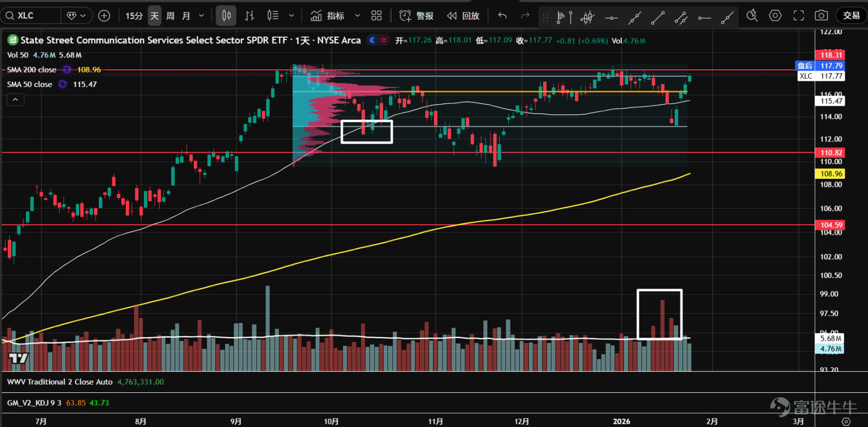Click the 盘后 117.79 post-market price label
Screen dimensions: 868x427
[820, 66]
